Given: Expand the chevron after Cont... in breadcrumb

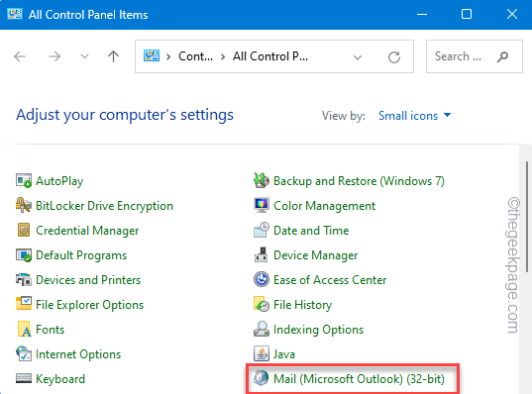Looking at the screenshot, I should (x=223, y=56).
